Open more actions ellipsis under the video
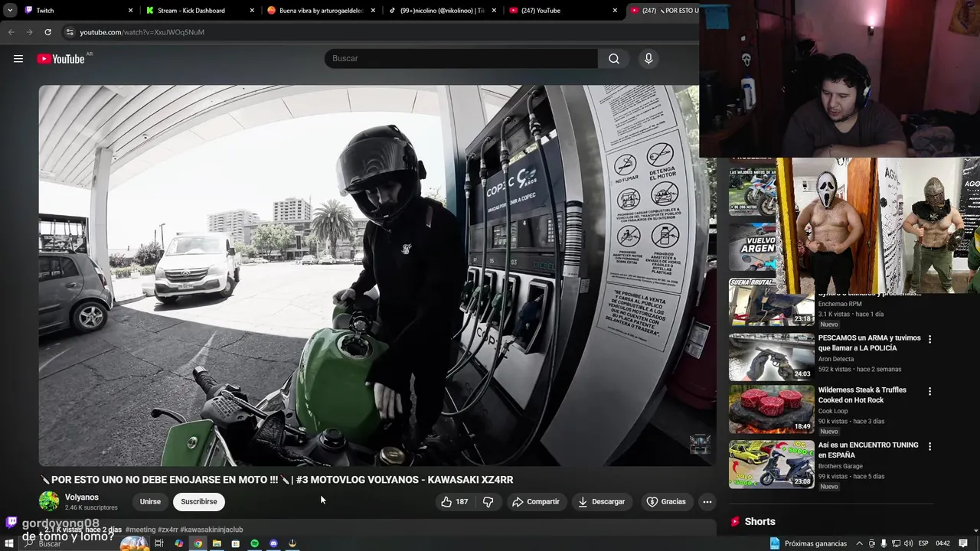The image size is (980, 551). (707, 502)
